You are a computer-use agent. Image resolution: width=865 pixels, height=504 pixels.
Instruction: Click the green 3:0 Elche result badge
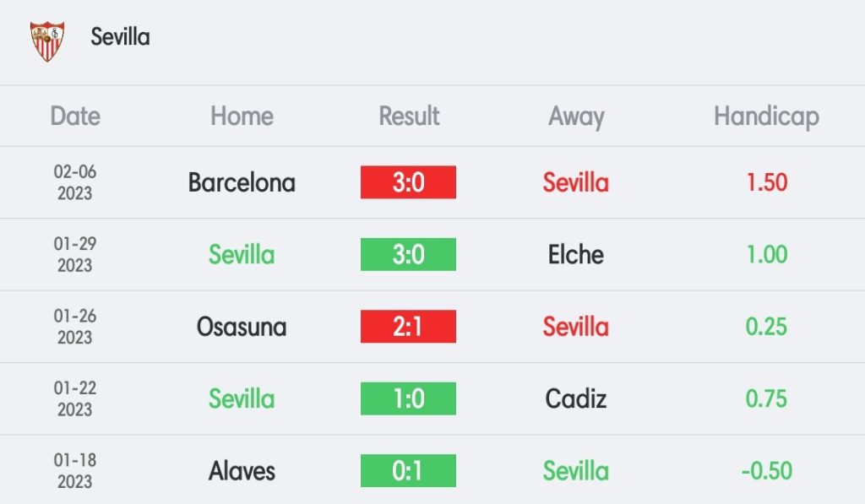tap(408, 254)
